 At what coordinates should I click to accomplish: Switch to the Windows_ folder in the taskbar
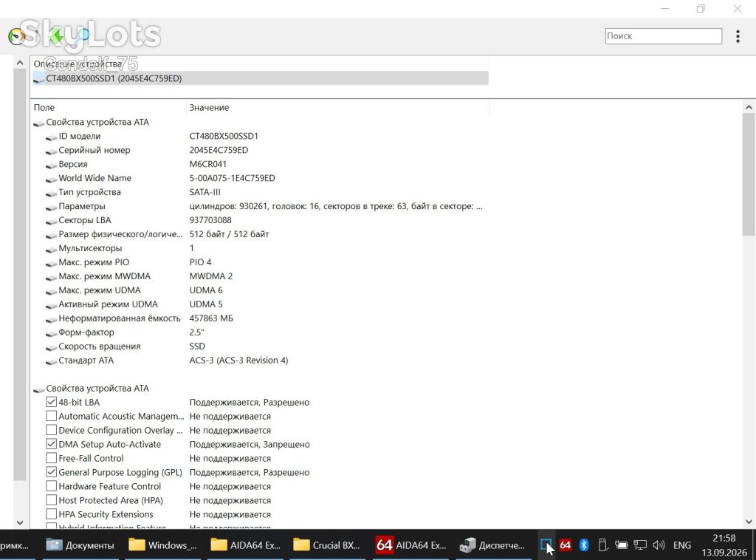coord(163,545)
